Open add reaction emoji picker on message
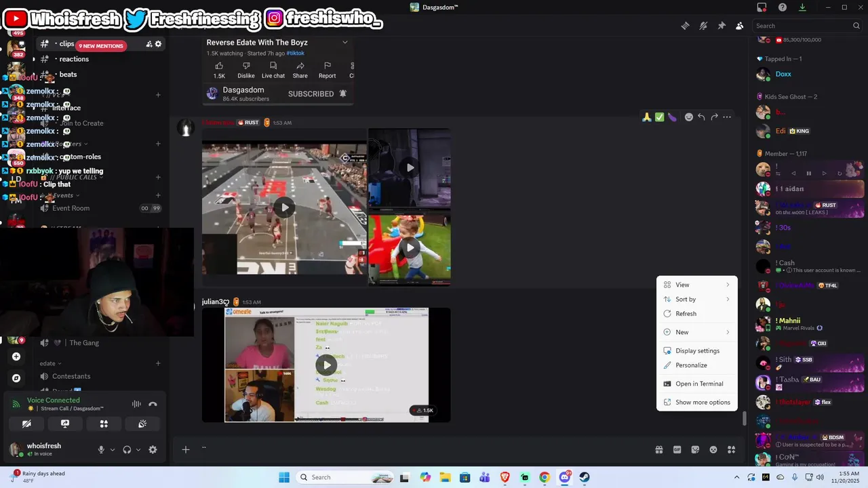Image resolution: width=868 pixels, height=488 pixels. click(x=689, y=117)
